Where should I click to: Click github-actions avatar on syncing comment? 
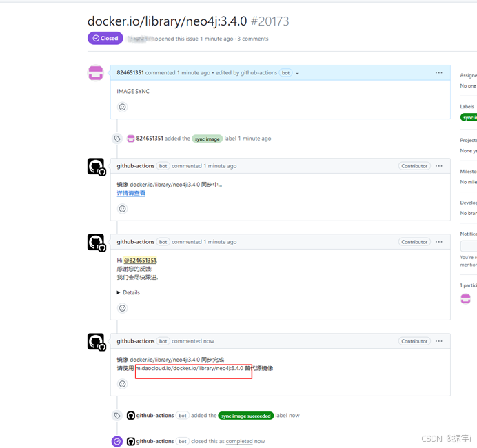(x=96, y=167)
